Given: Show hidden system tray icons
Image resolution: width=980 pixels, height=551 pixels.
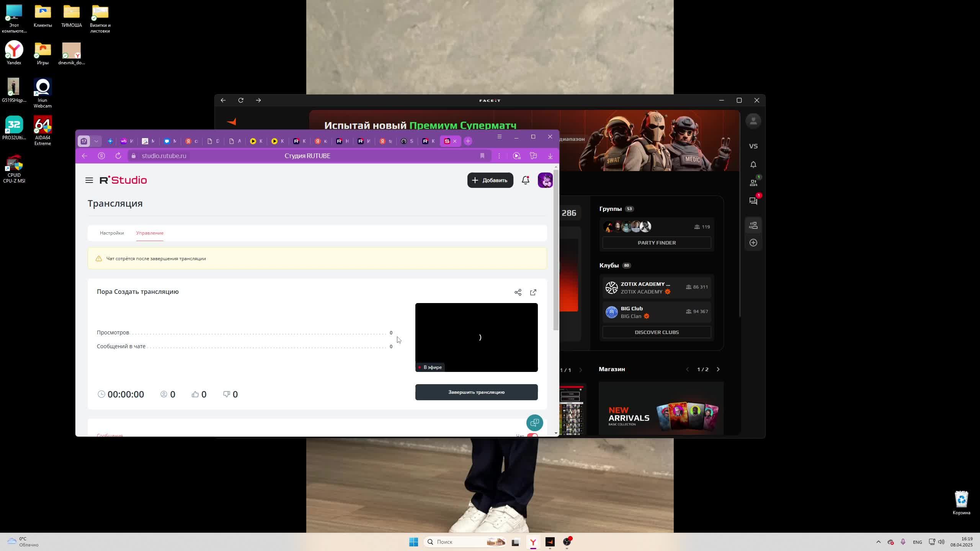Looking at the screenshot, I should point(879,542).
